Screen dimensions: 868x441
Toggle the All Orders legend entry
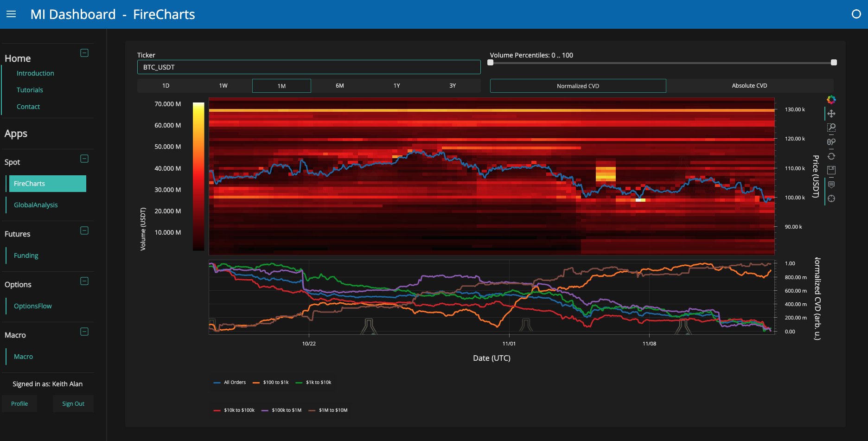tap(230, 383)
